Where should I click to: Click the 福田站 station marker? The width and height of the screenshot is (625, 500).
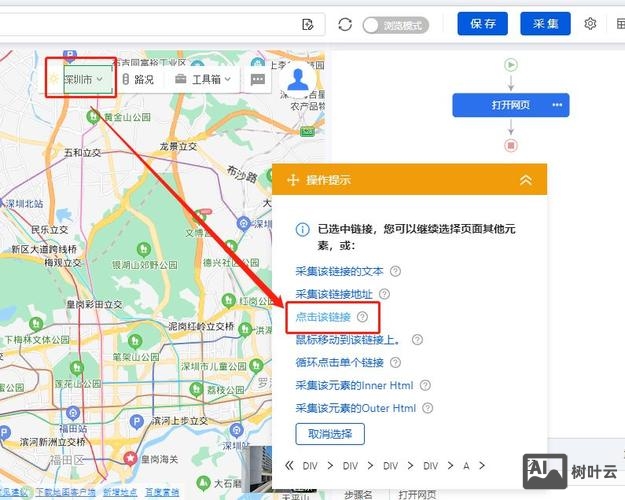coord(73,413)
